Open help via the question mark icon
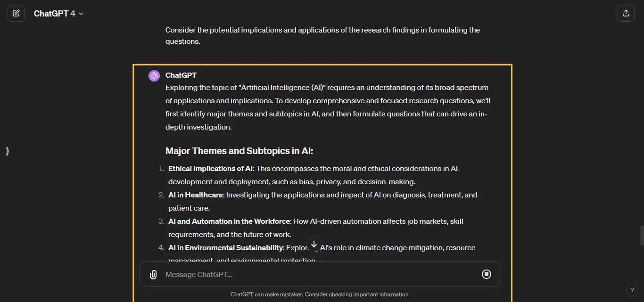644x302 pixels. [x=632, y=290]
